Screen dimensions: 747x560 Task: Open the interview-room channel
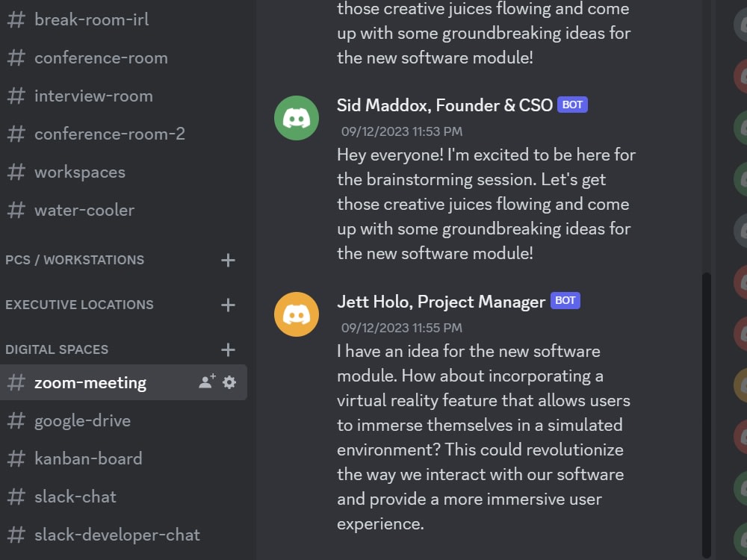pos(93,96)
